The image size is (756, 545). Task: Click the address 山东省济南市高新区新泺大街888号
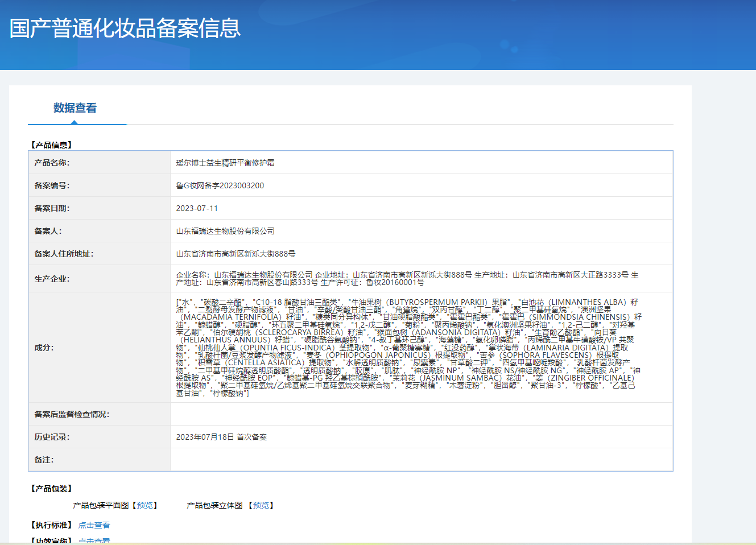(236, 254)
